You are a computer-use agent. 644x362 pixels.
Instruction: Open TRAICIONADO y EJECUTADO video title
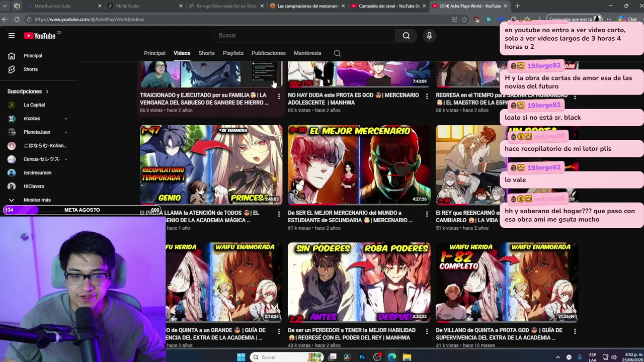tap(204, 99)
